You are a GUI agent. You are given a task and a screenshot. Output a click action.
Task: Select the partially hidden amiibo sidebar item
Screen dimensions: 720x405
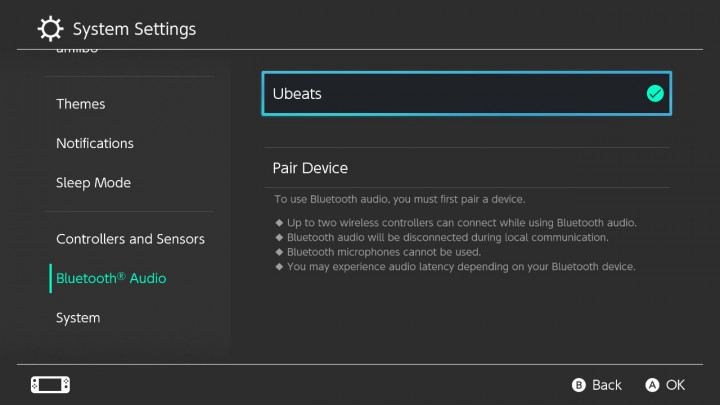(77, 49)
